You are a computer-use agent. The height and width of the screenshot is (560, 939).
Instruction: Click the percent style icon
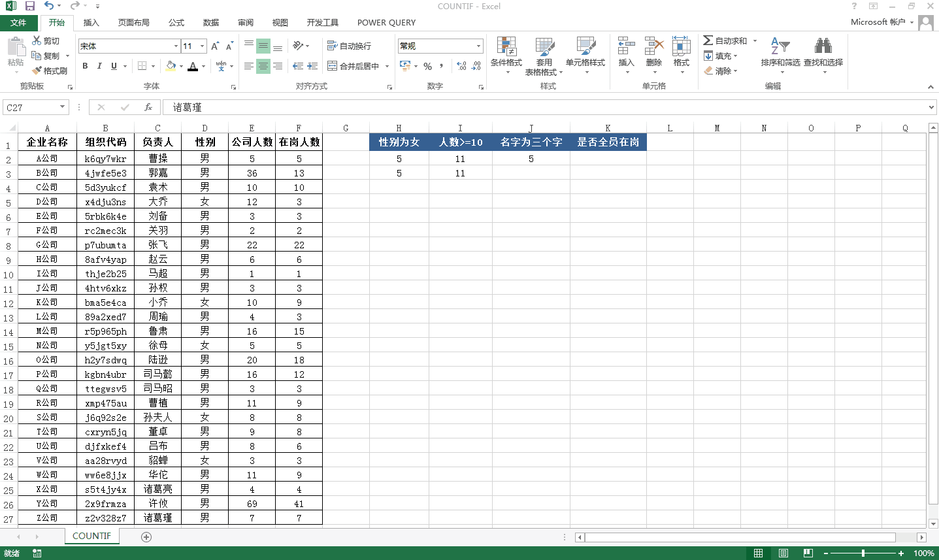pos(427,66)
